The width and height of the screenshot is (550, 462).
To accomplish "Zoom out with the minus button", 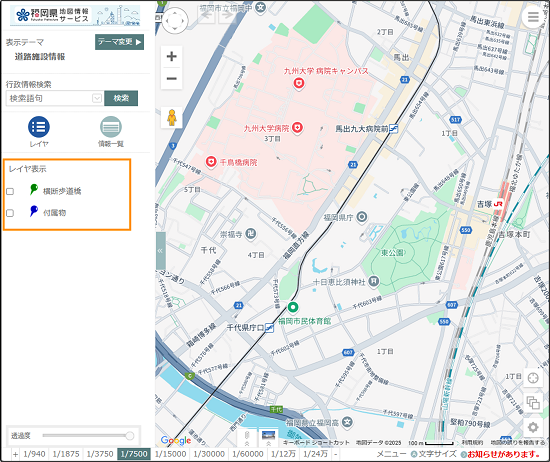I will click(x=172, y=78).
